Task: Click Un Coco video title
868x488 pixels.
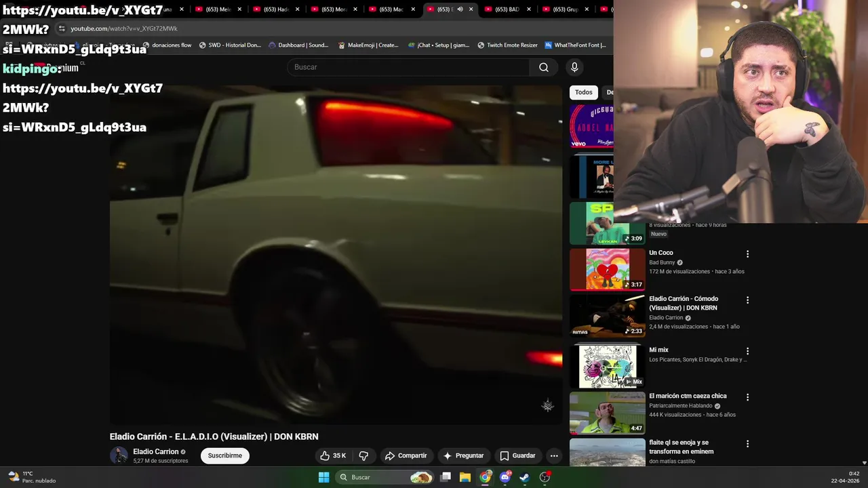Action: coord(661,253)
